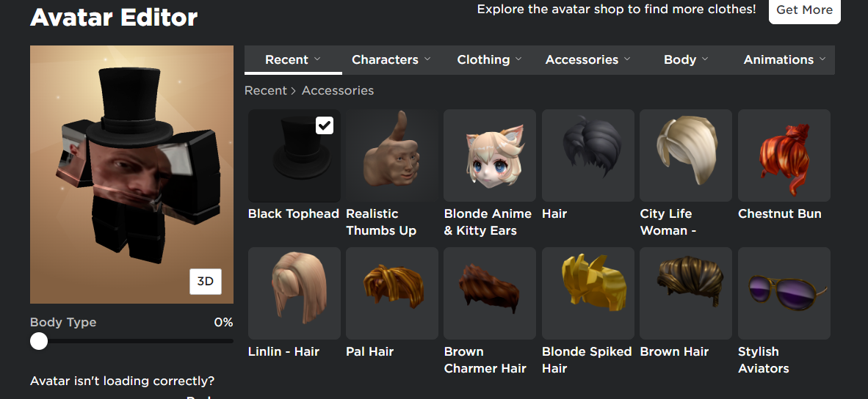This screenshot has width=868, height=399.
Task: Equip the Blonde Anime & Kitty Ears item
Action: (490, 155)
